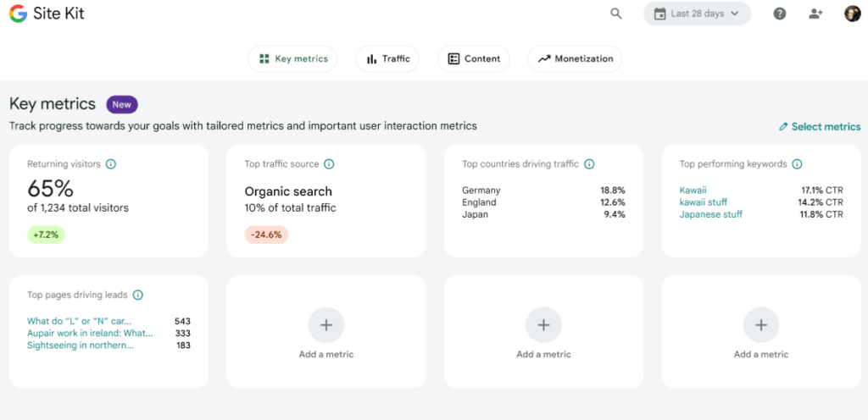Viewport: 868px width, 420px height.
Task: Switch to the Traffic tab
Action: click(387, 59)
